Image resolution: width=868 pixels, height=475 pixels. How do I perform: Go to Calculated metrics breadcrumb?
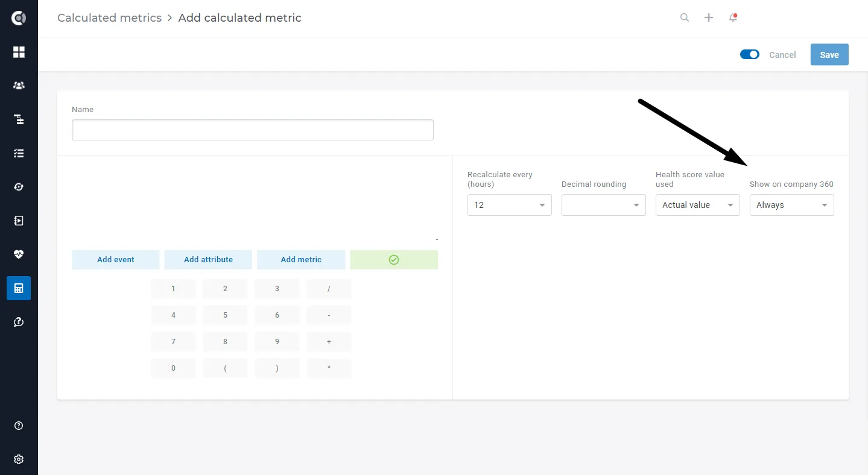tap(109, 18)
